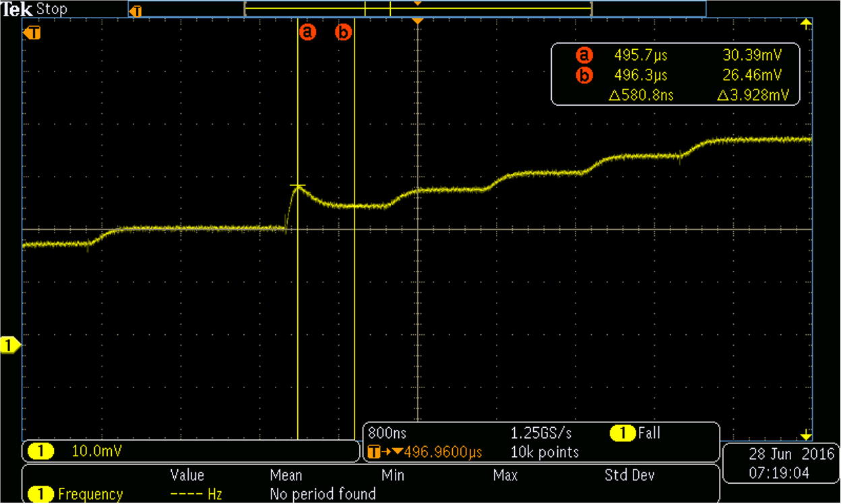The height and width of the screenshot is (504, 841).
Task: Click the cursor b icon in the readout box
Action: coord(584,75)
